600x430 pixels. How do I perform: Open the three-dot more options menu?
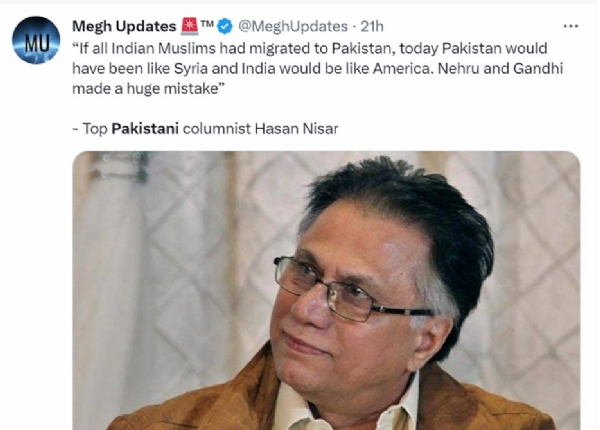571,26
